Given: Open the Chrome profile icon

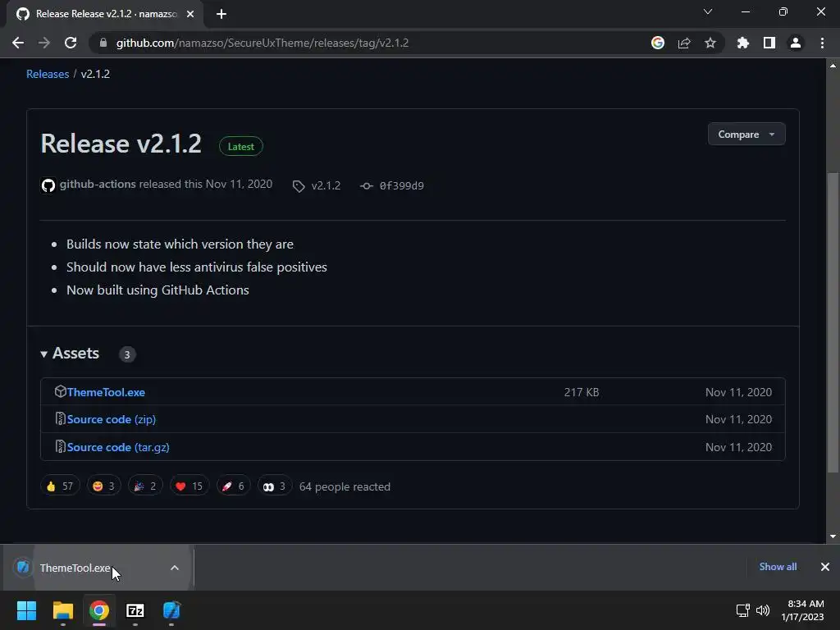Looking at the screenshot, I should pos(796,43).
